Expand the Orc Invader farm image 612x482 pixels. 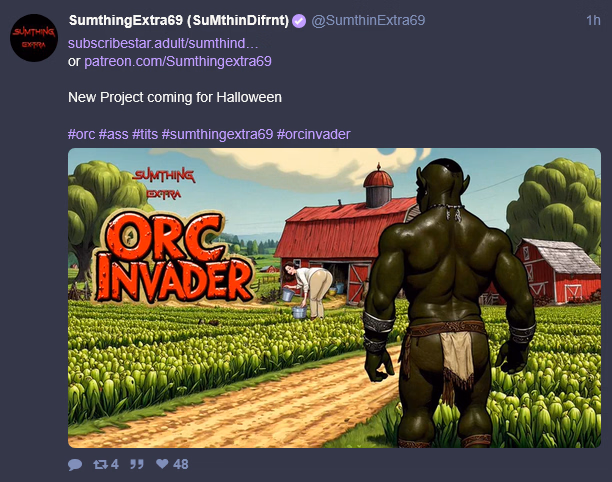(334, 298)
